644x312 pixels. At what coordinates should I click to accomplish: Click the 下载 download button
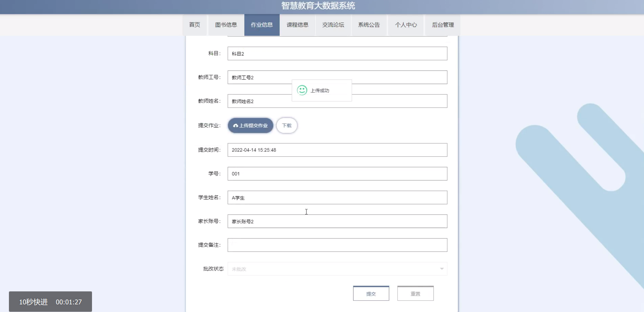(x=287, y=125)
